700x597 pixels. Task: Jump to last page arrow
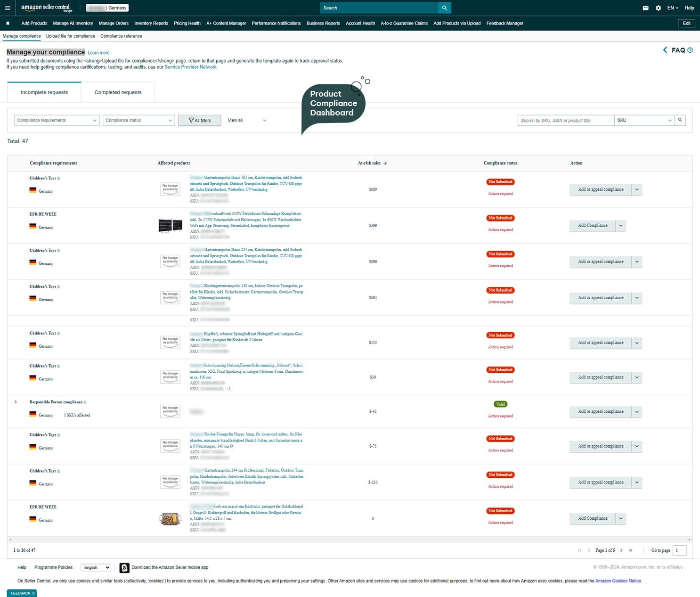[x=631, y=550]
